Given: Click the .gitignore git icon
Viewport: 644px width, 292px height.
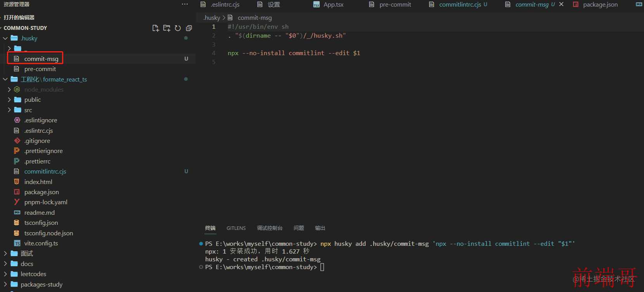Looking at the screenshot, I should pos(17,141).
